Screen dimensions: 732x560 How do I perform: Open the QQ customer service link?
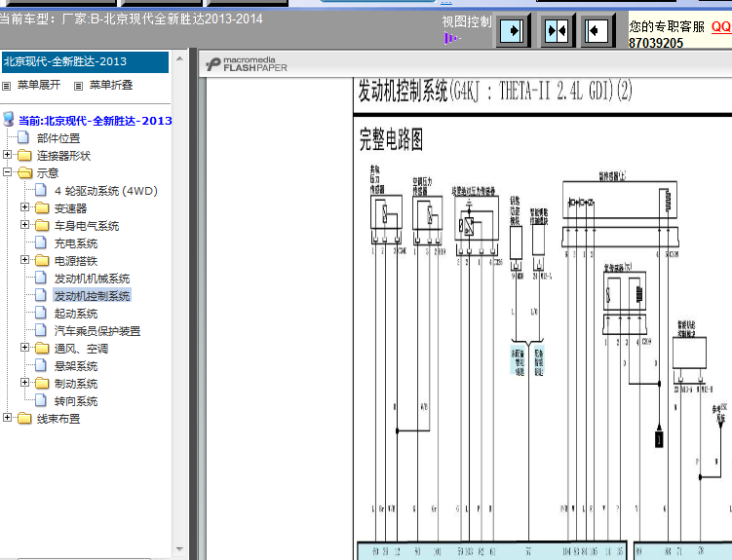point(721,26)
